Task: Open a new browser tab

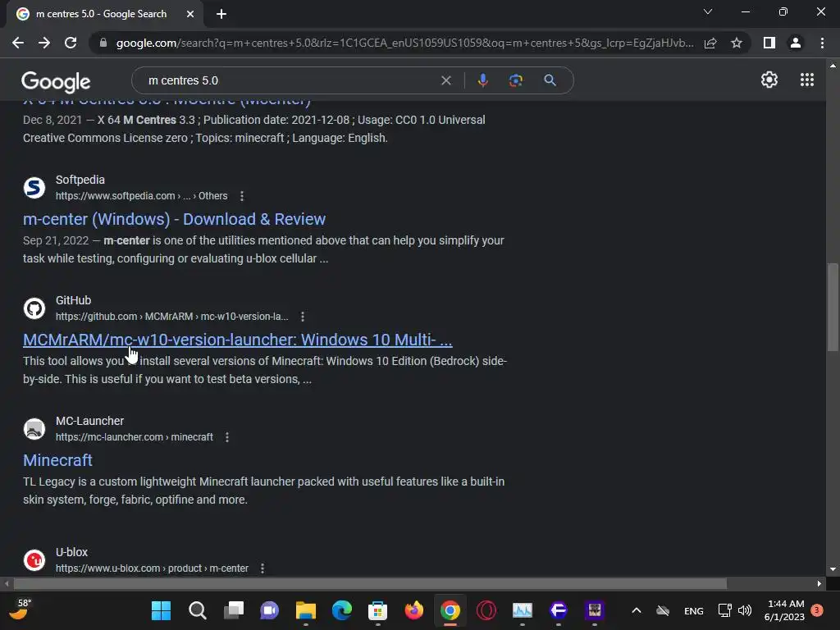Action: (x=221, y=14)
